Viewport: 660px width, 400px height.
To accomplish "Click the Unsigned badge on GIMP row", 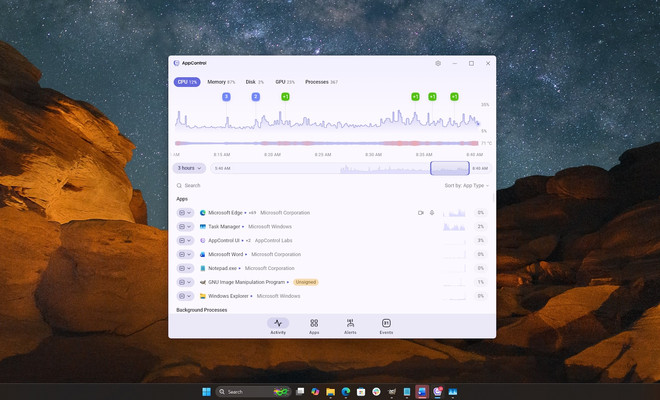I will (306, 282).
